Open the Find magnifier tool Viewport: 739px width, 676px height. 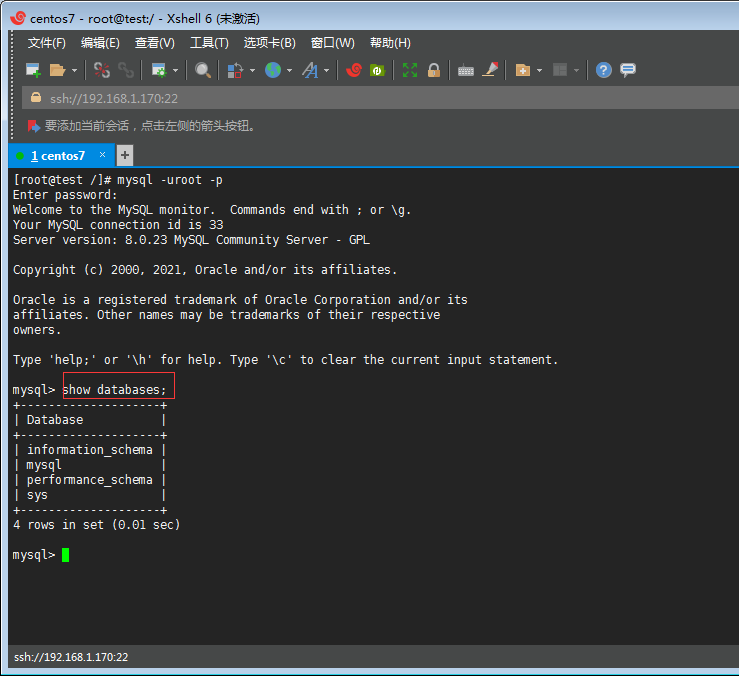pyautogui.click(x=203, y=70)
